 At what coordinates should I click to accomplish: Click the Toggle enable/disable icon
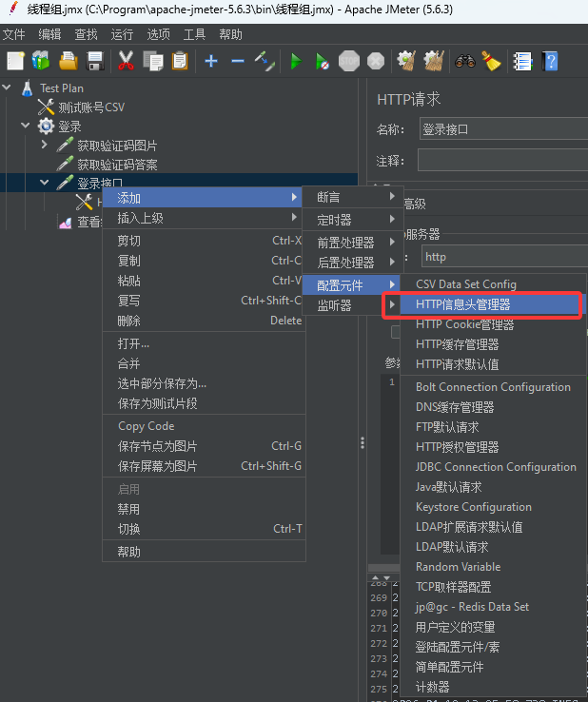pos(265,61)
